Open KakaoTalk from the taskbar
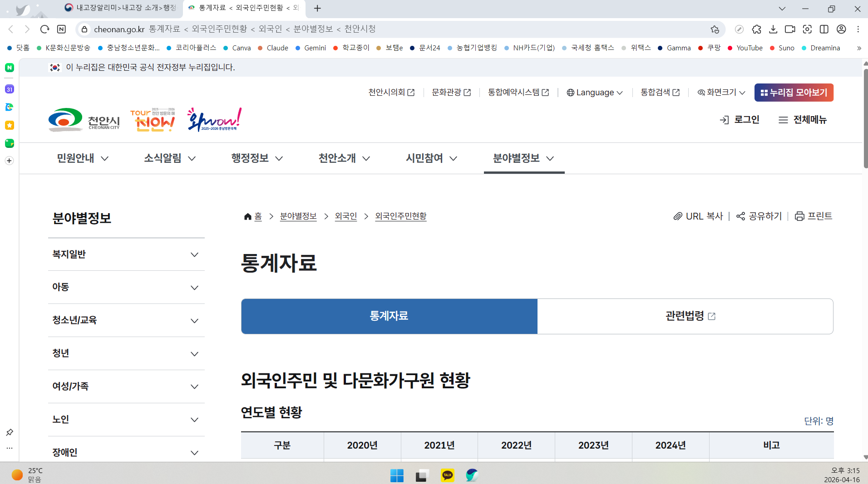The image size is (868, 484). click(x=447, y=475)
